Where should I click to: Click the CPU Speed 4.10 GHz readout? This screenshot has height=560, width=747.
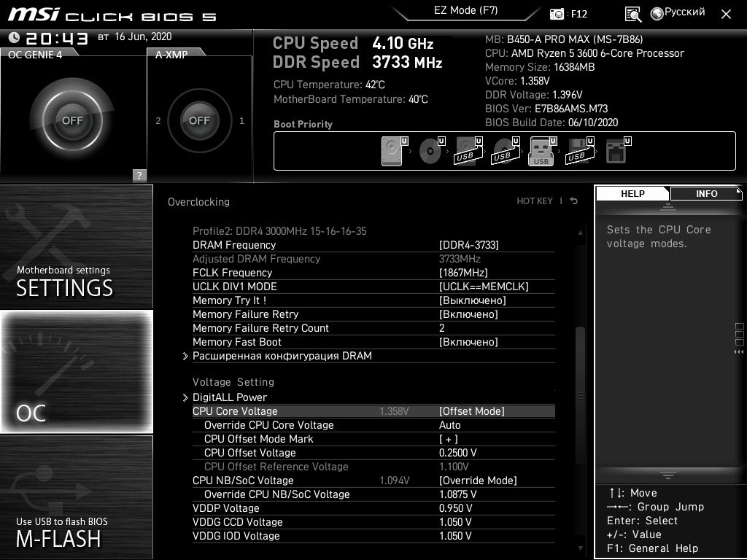353,43
